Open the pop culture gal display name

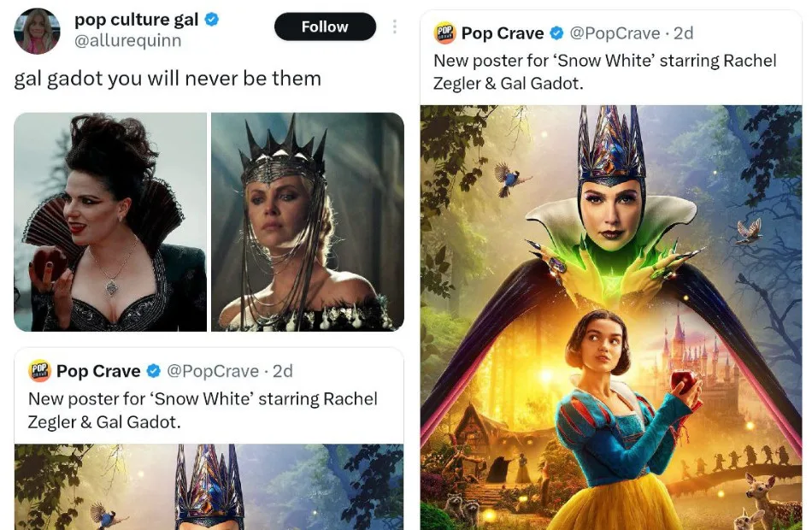tap(137, 19)
